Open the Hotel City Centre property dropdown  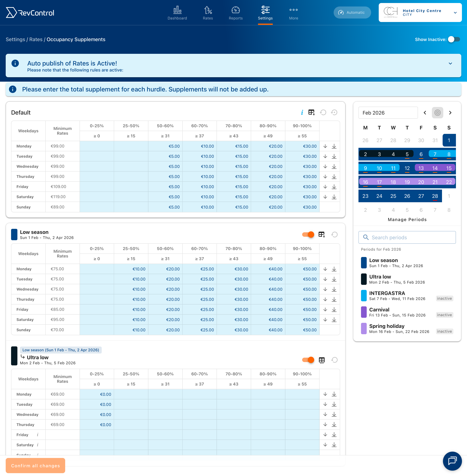click(x=455, y=13)
